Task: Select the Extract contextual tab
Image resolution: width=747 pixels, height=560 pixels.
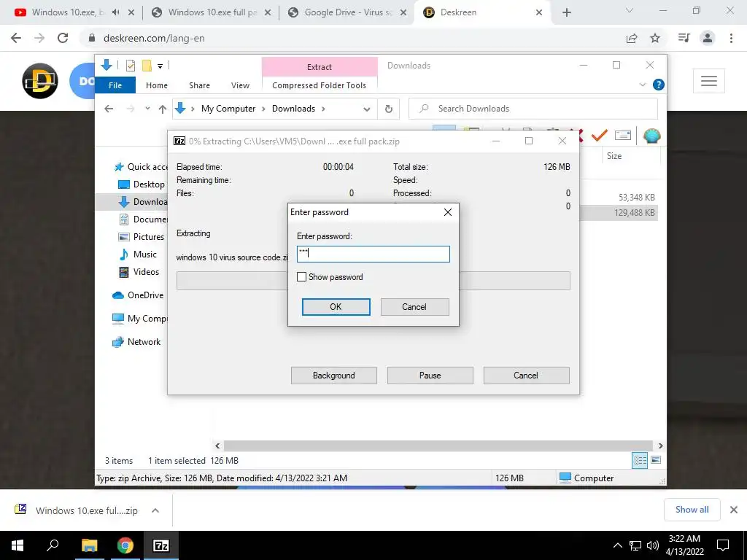Action: [320, 67]
